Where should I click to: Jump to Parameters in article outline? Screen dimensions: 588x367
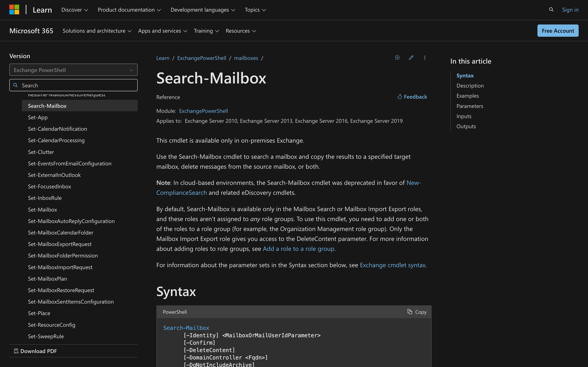click(x=470, y=106)
